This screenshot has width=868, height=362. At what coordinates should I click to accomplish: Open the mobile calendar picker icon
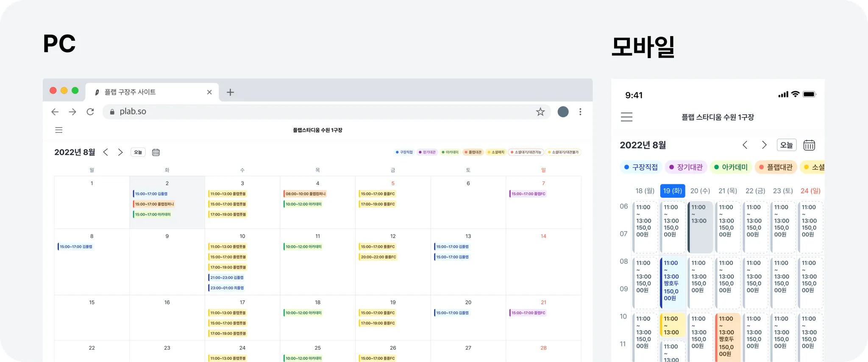pyautogui.click(x=809, y=145)
